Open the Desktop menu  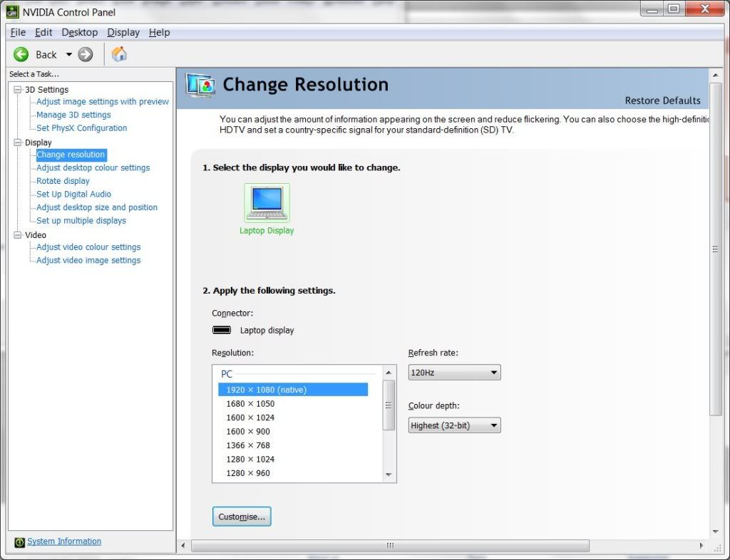point(79,32)
